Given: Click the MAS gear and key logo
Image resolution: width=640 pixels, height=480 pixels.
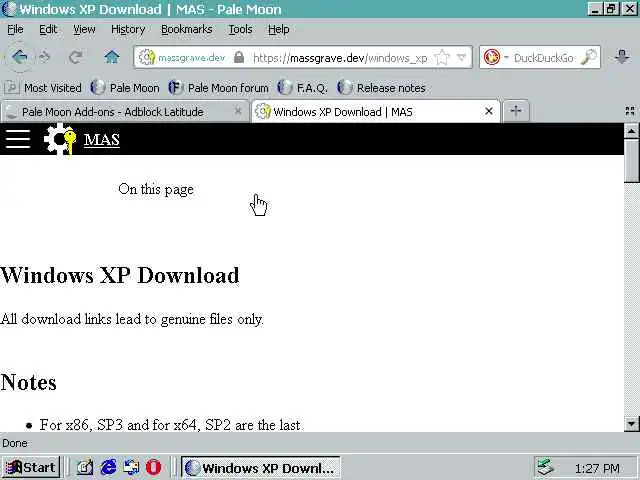Looking at the screenshot, I should click(60, 139).
